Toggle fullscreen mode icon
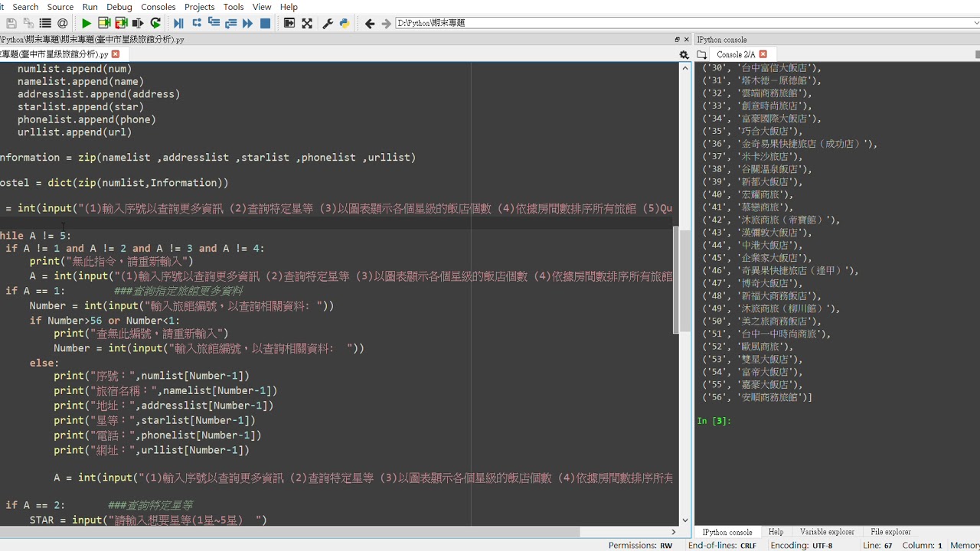The height and width of the screenshot is (551, 980). pos(307,24)
